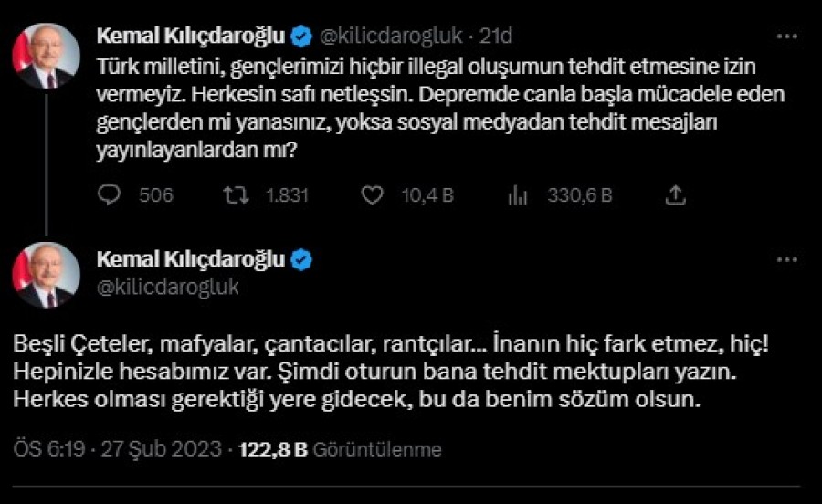The height and width of the screenshot is (504, 822).
Task: Click @kilicdarogluk handle in the first tweet
Action: pos(391,37)
